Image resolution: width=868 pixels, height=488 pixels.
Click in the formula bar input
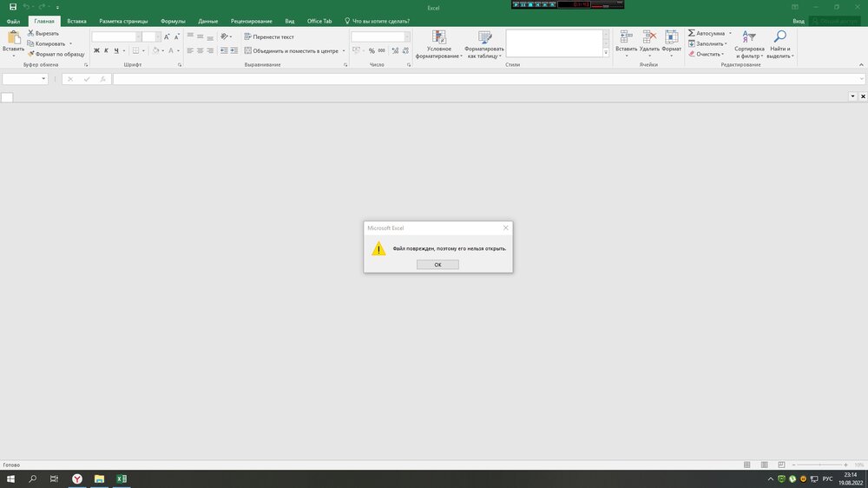coord(488,79)
